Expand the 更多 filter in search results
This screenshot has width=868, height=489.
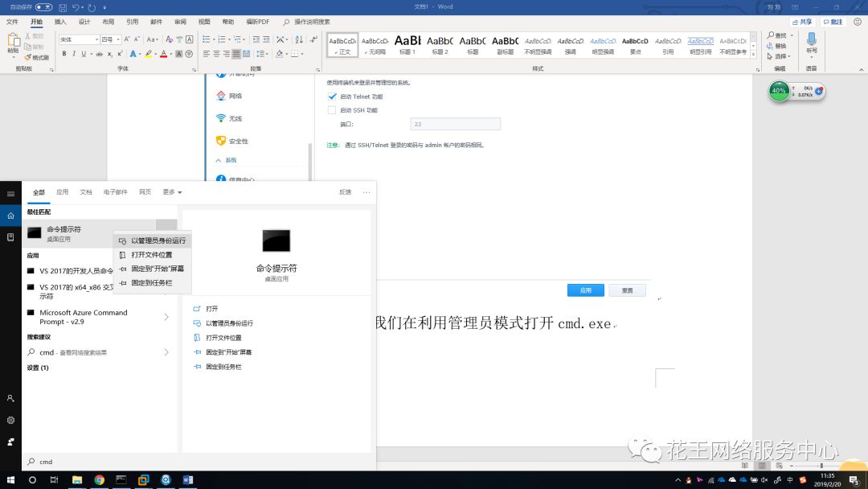click(171, 191)
